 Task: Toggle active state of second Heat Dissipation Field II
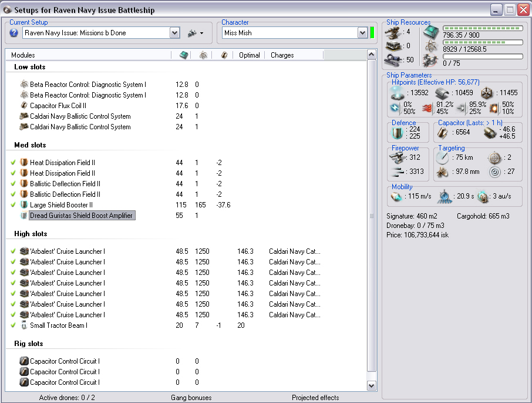(x=13, y=173)
